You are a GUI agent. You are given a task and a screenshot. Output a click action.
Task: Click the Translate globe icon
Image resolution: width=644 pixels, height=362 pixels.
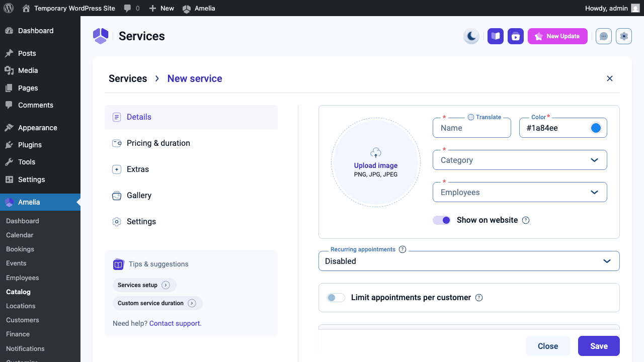[471, 117]
